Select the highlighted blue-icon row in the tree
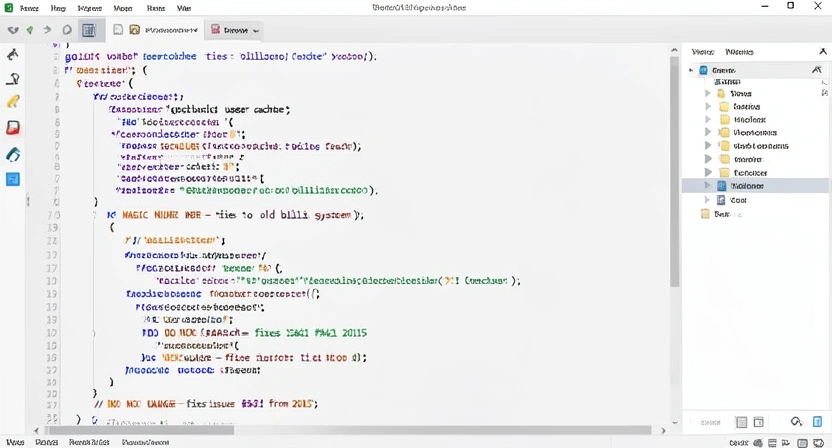Image resolution: width=832 pixels, height=448 pixels. (756, 186)
